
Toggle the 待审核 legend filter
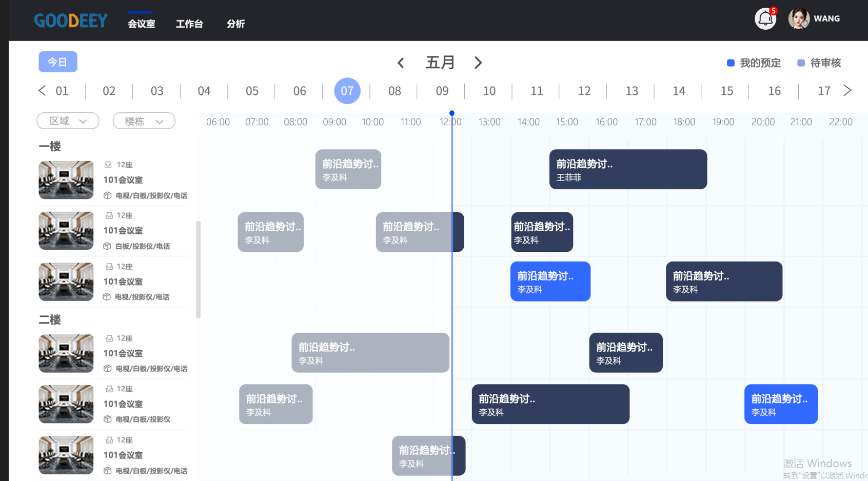tap(825, 63)
